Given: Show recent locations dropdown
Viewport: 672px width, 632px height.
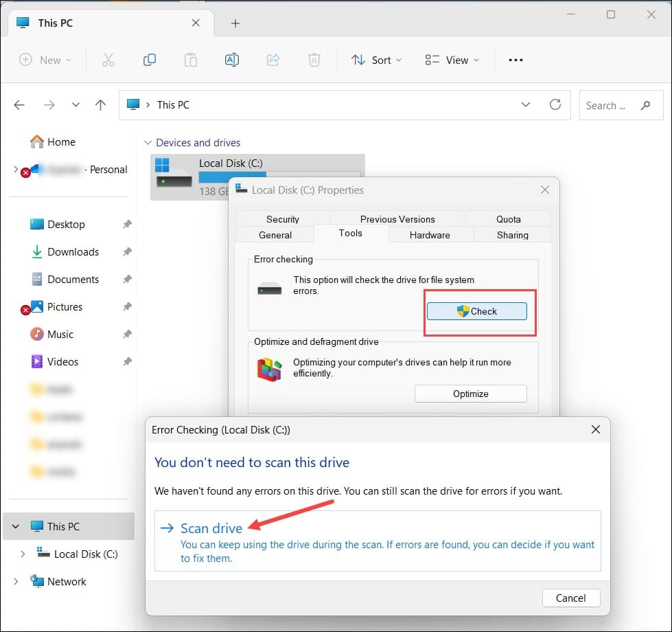Looking at the screenshot, I should 76,104.
